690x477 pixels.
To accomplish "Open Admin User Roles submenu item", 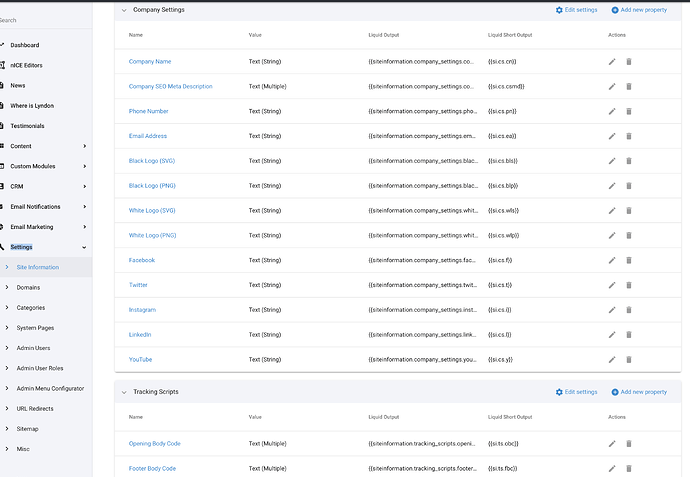I will click(40, 368).
